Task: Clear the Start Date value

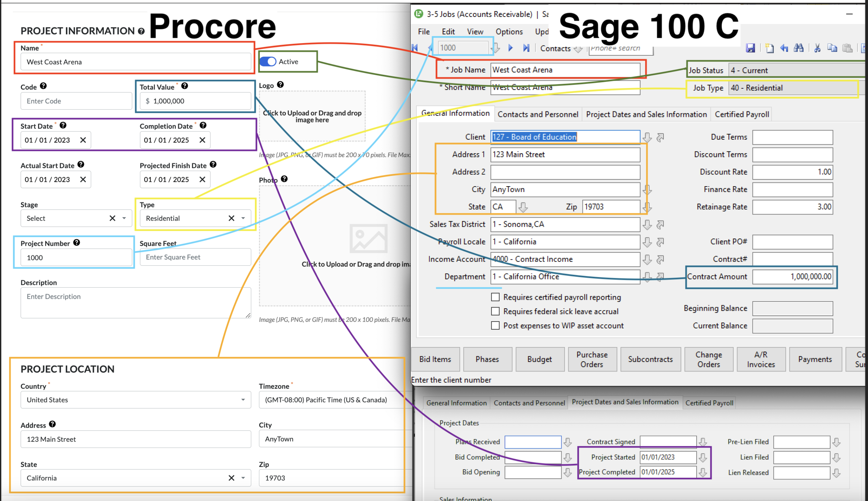Action: point(83,140)
